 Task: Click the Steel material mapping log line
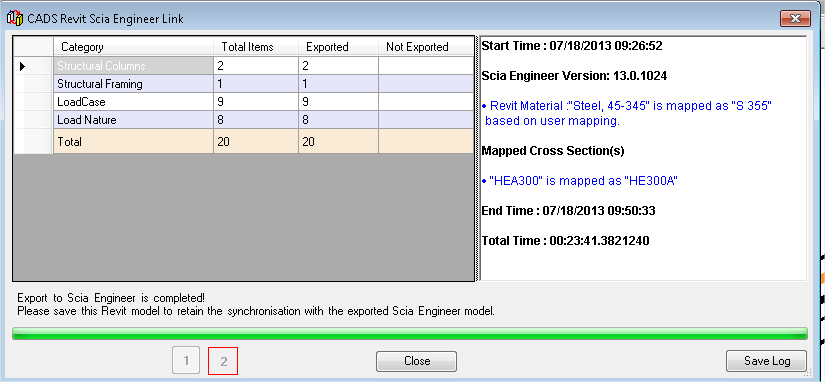626,113
